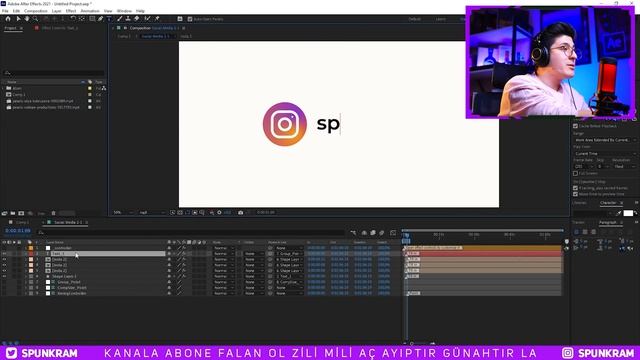Expand the folder in the Project panel
Image resolution: width=640 pixels, height=360 pixels.
click(x=3, y=88)
